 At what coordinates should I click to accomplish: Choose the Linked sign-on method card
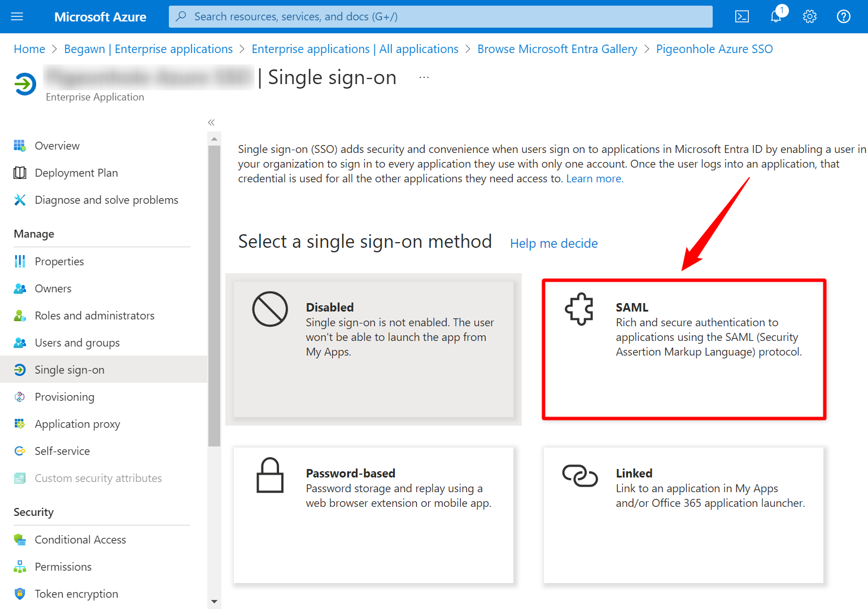[683, 515]
